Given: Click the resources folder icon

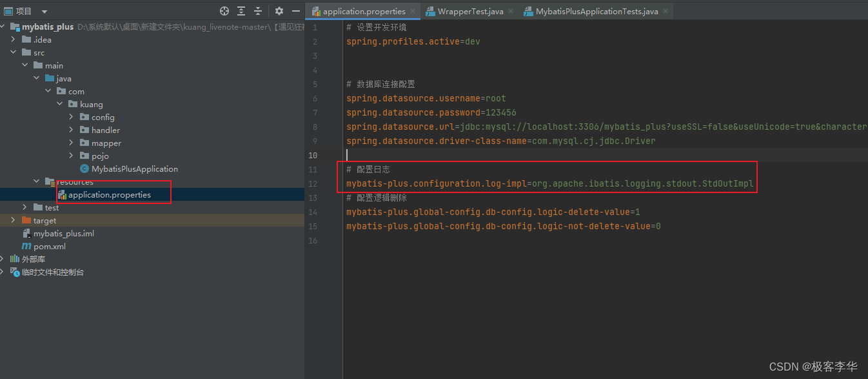Looking at the screenshot, I should pyautogui.click(x=50, y=181).
